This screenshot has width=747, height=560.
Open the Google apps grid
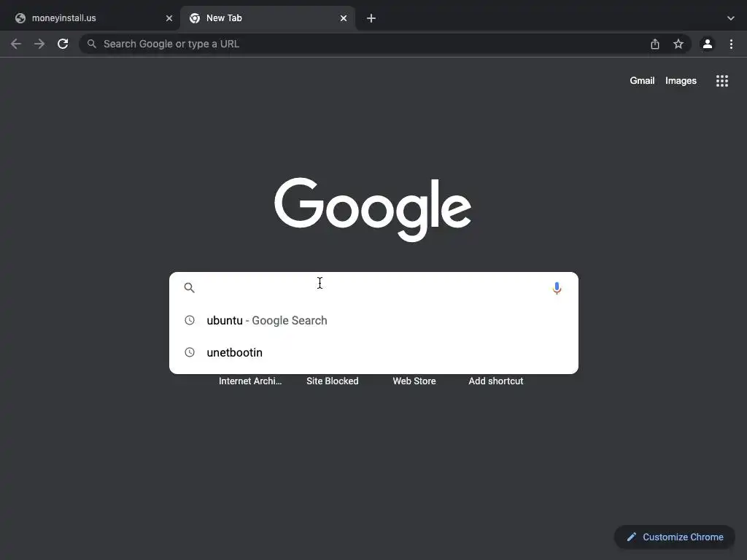pyautogui.click(x=722, y=81)
